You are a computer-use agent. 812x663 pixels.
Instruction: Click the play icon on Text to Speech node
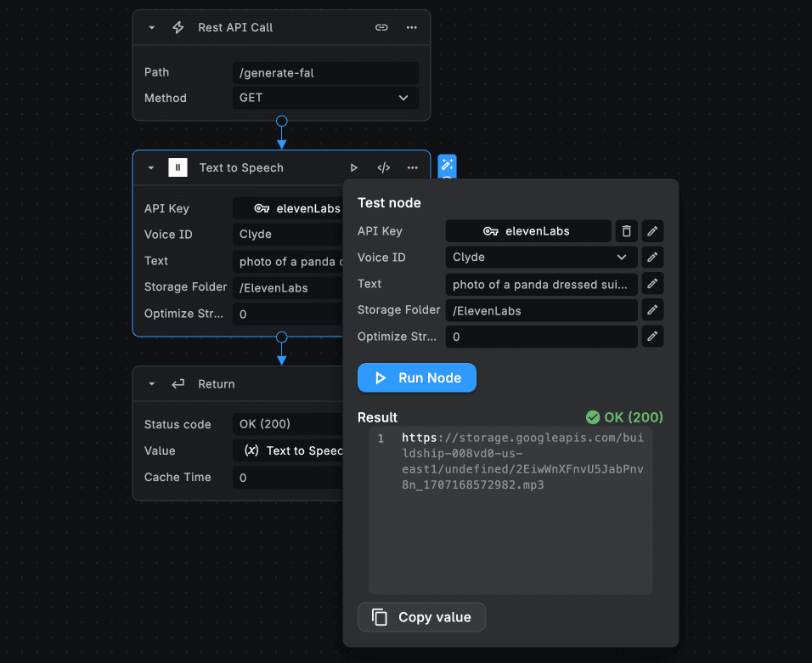354,167
